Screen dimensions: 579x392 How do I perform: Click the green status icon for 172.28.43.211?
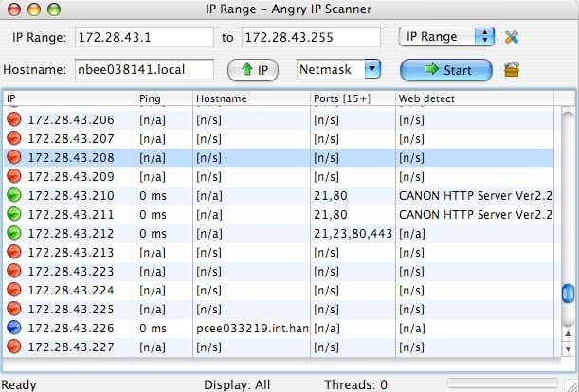pyautogui.click(x=14, y=214)
